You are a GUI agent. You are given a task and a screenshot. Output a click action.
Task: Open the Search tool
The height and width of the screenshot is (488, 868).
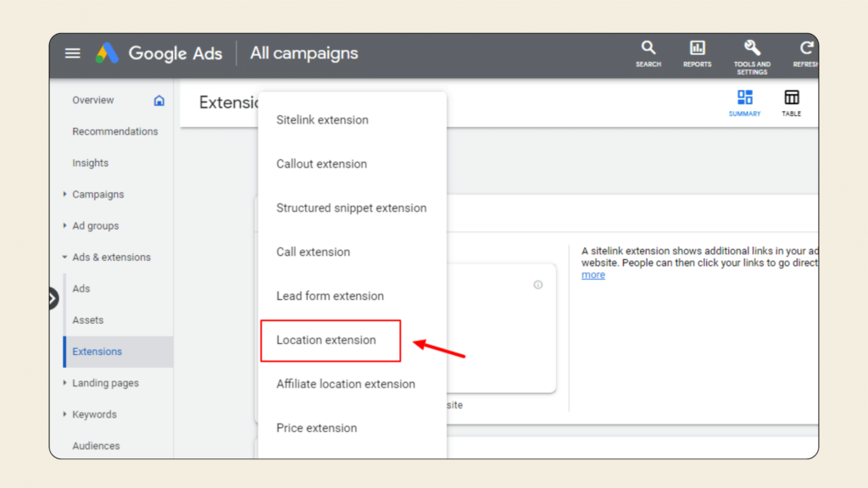[x=648, y=53]
